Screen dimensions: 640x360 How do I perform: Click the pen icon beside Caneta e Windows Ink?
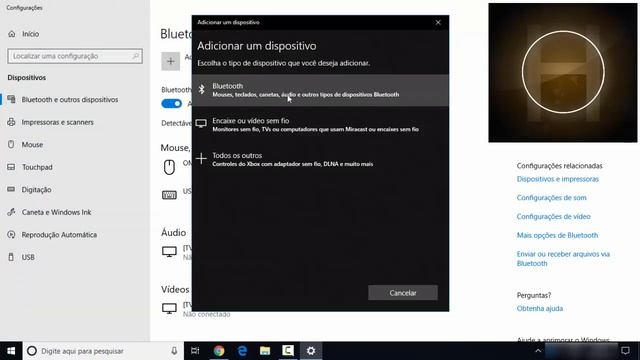pos(11,212)
